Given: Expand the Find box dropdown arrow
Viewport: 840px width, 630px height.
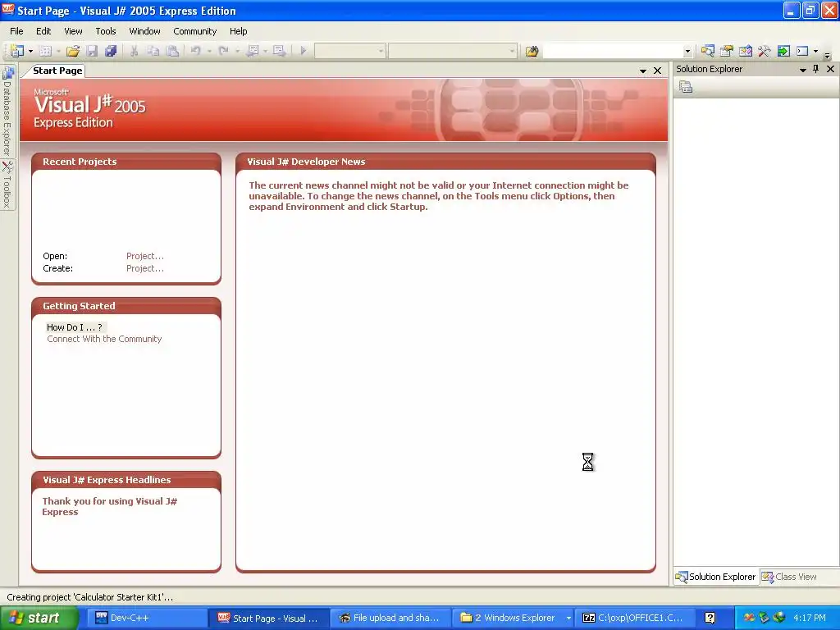Looking at the screenshot, I should point(687,52).
